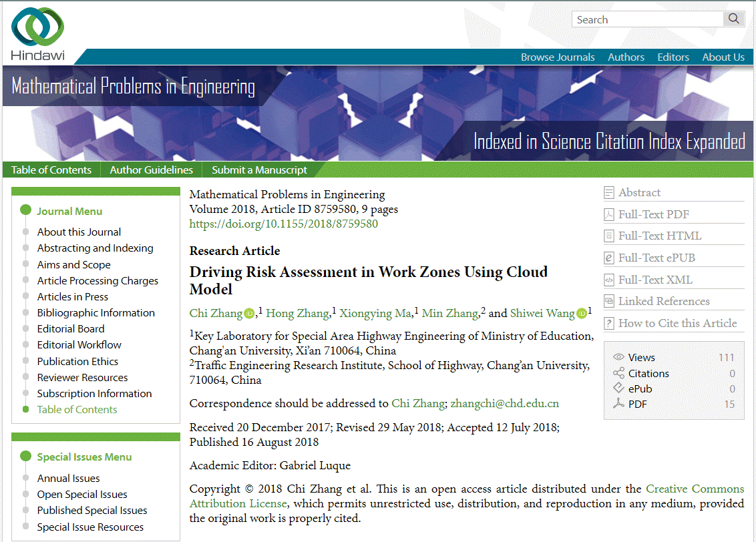Click the Special Issues Menu heading

pyautogui.click(x=84, y=457)
